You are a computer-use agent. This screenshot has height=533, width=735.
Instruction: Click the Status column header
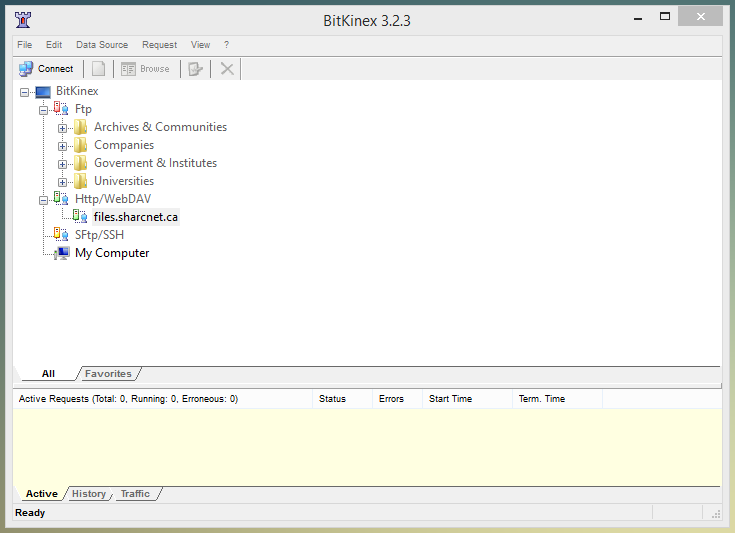tap(332, 399)
